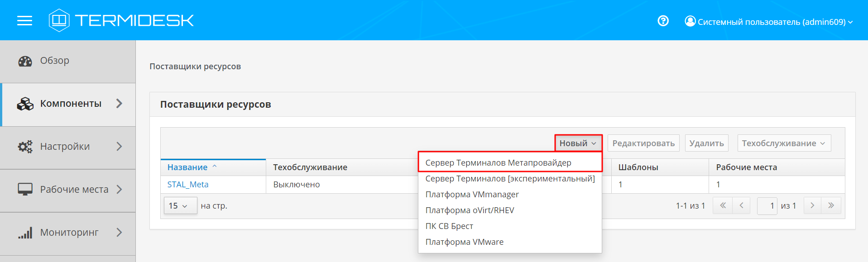Click the page number input field
This screenshot has width=868, height=262.
click(x=767, y=206)
